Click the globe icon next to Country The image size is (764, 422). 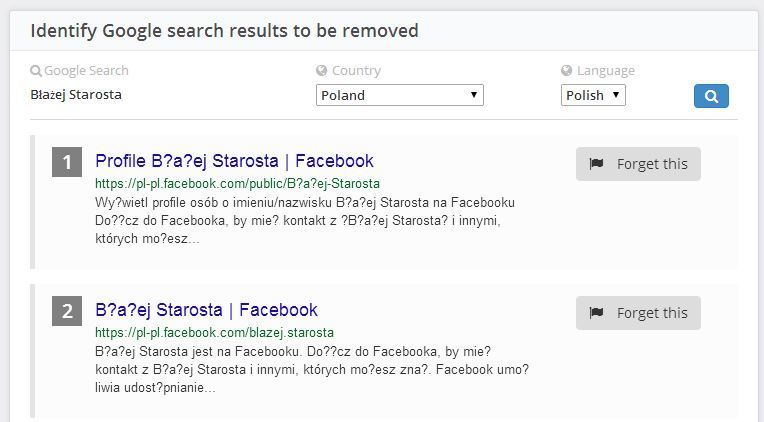322,71
